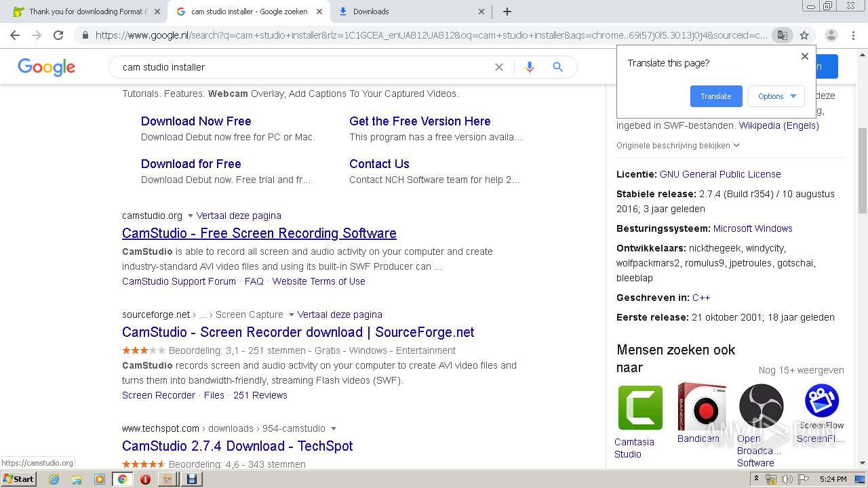Click Nog 15+ weergeven link

click(802, 370)
